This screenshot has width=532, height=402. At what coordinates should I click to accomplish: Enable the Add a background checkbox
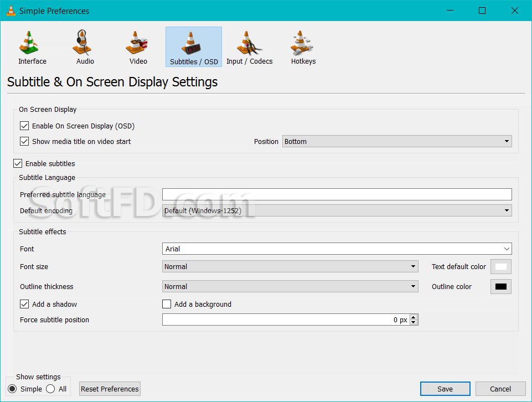point(167,304)
